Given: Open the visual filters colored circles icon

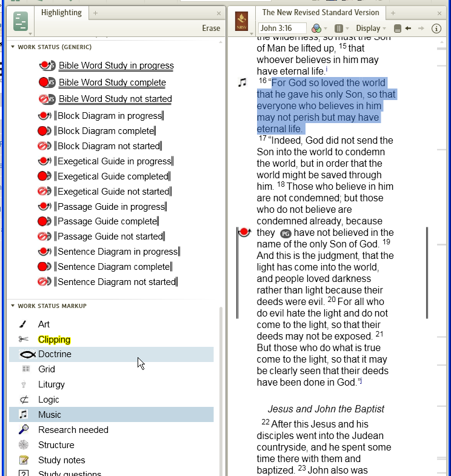Looking at the screenshot, I should click(x=316, y=28).
